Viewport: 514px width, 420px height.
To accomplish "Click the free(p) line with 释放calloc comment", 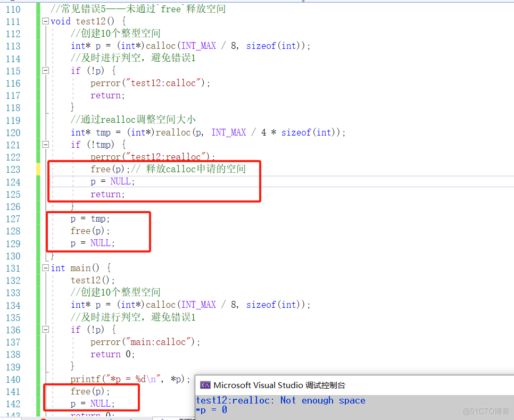I will click(x=168, y=169).
